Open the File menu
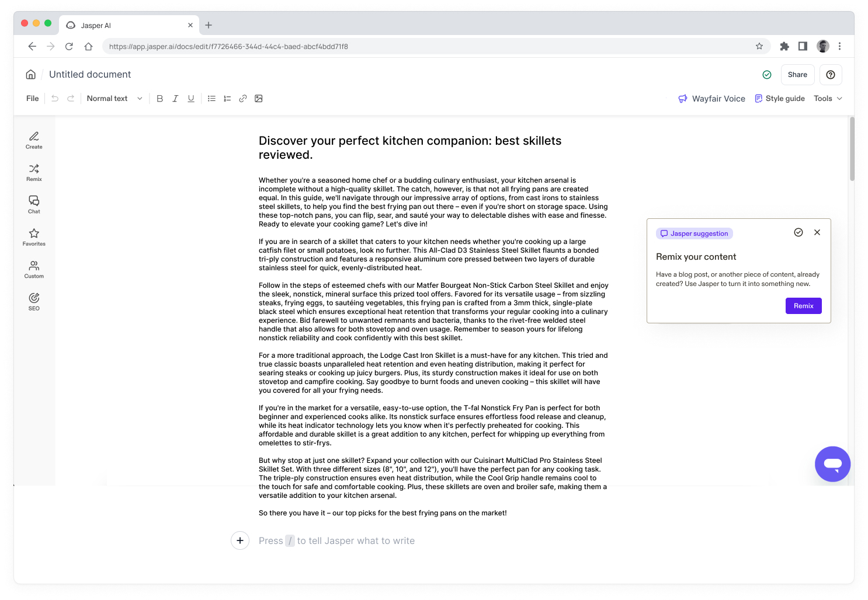The width and height of the screenshot is (868, 600). [x=33, y=99]
